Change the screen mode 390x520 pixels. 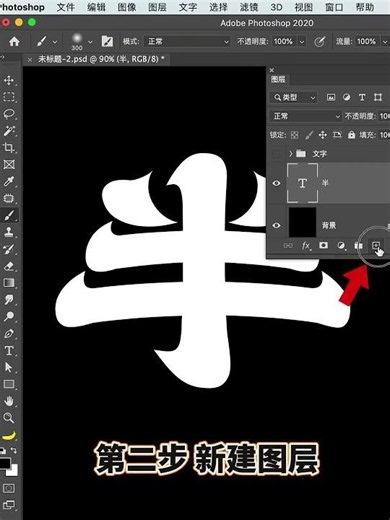pyautogui.click(x=9, y=505)
